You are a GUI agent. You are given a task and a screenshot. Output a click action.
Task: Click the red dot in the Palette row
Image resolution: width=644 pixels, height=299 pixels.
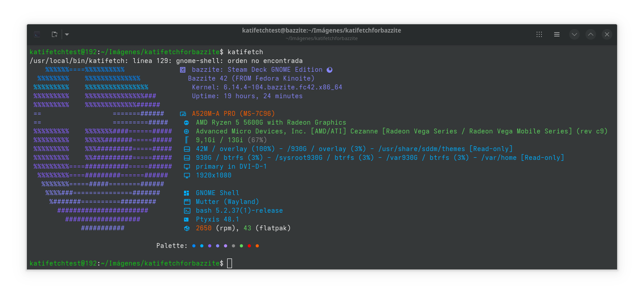coord(249,246)
